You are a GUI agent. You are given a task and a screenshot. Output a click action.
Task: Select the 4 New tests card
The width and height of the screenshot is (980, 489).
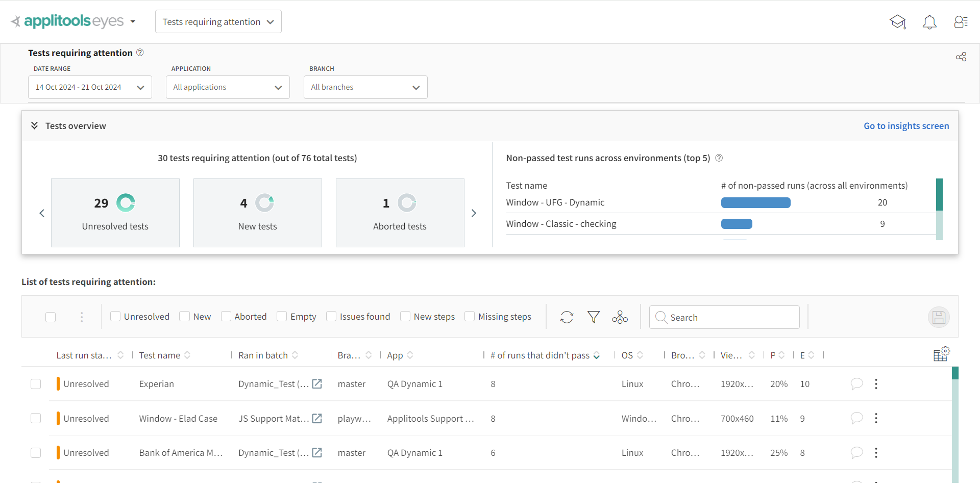tap(258, 213)
